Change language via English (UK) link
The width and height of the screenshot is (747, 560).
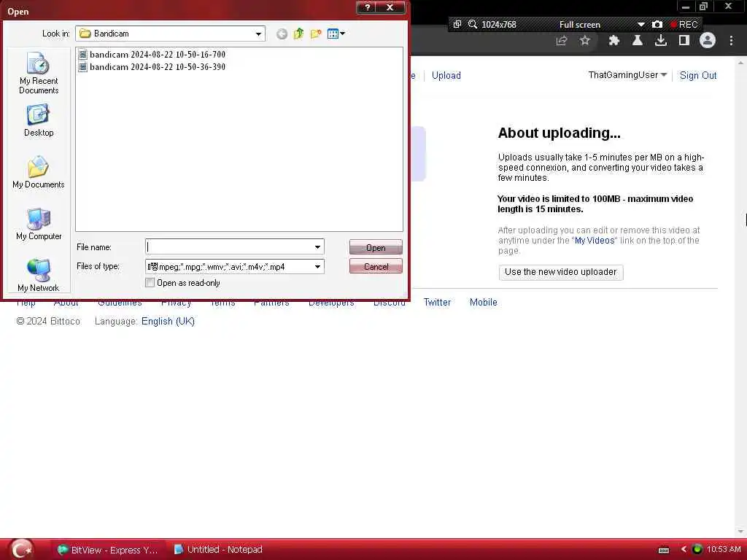click(x=169, y=321)
